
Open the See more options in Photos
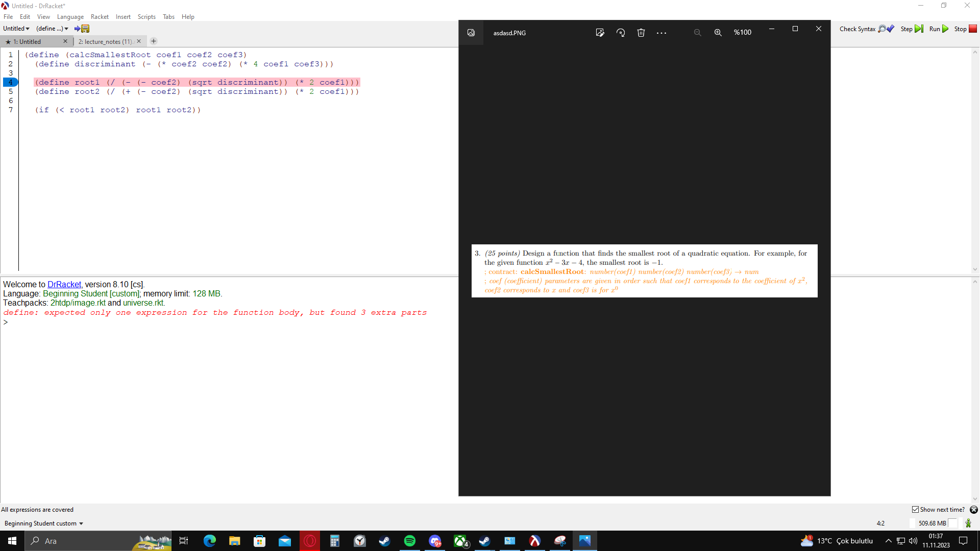(x=661, y=32)
